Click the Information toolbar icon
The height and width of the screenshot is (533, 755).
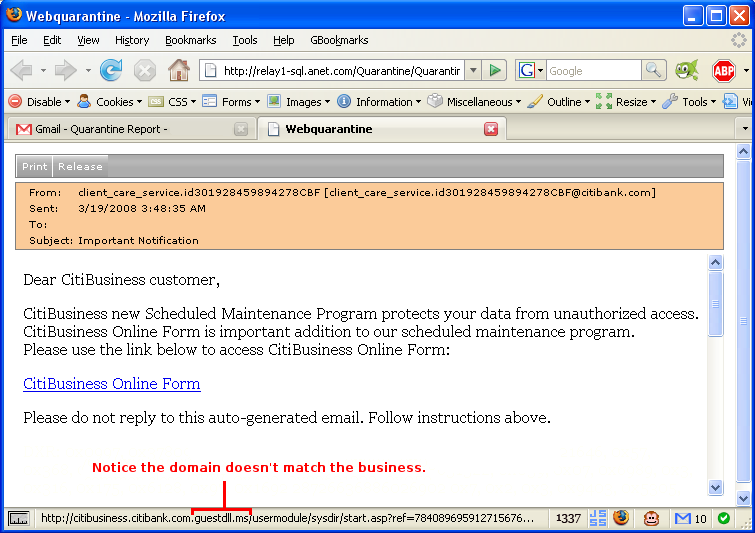344,102
